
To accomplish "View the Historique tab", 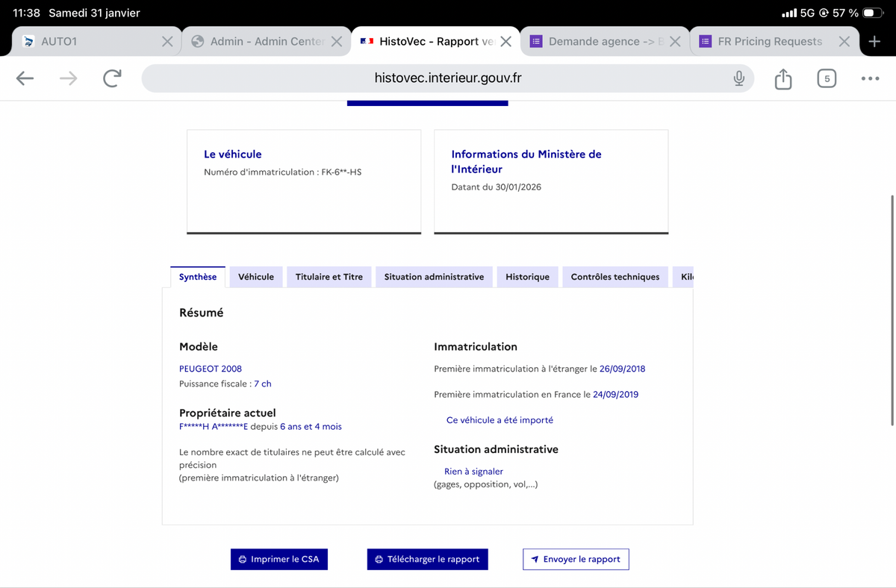I will pyautogui.click(x=527, y=277).
